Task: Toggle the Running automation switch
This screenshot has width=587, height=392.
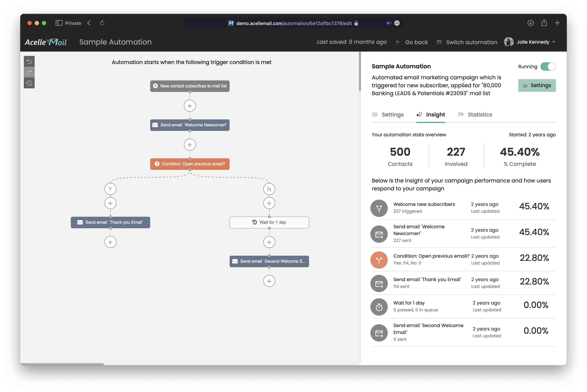Action: pos(548,67)
